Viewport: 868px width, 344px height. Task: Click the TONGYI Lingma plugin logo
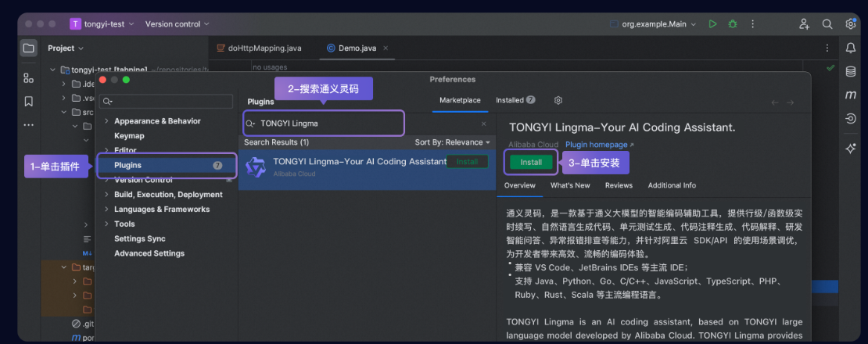point(256,167)
